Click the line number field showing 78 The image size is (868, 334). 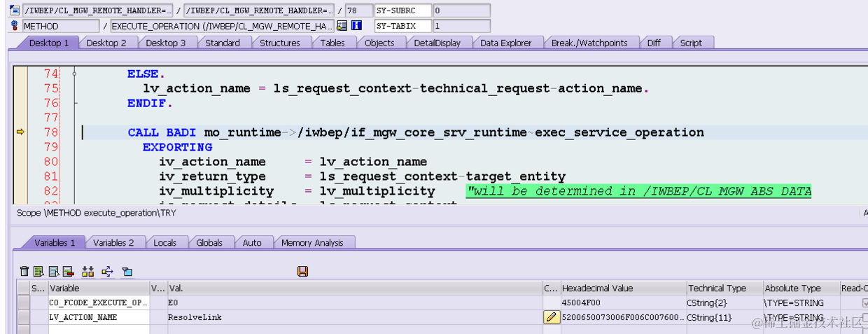(358, 11)
